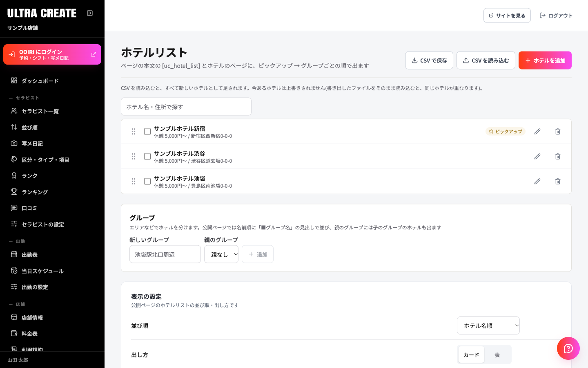Viewport: 588px width, 368px height.
Task: Grab the drag handle for サンプルホテル新宿
Action: pos(134,132)
